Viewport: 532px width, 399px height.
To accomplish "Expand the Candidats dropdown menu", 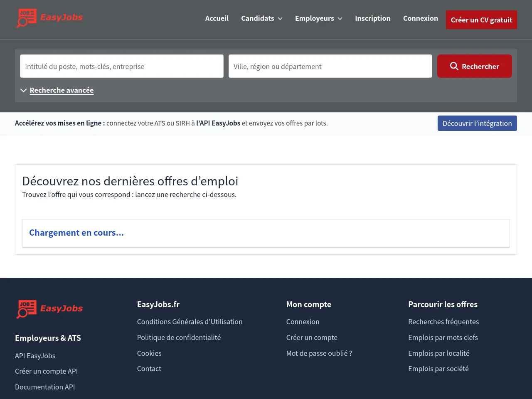I will point(262,18).
